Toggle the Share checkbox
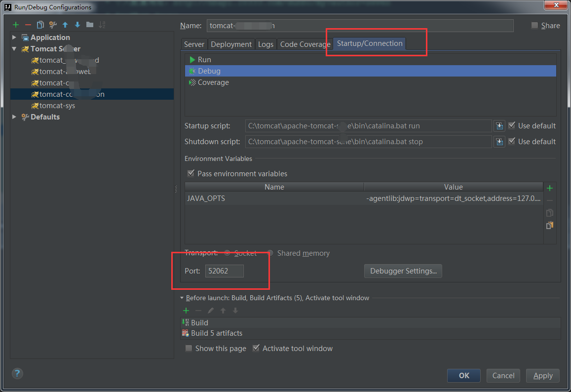The image size is (571, 392). [534, 25]
